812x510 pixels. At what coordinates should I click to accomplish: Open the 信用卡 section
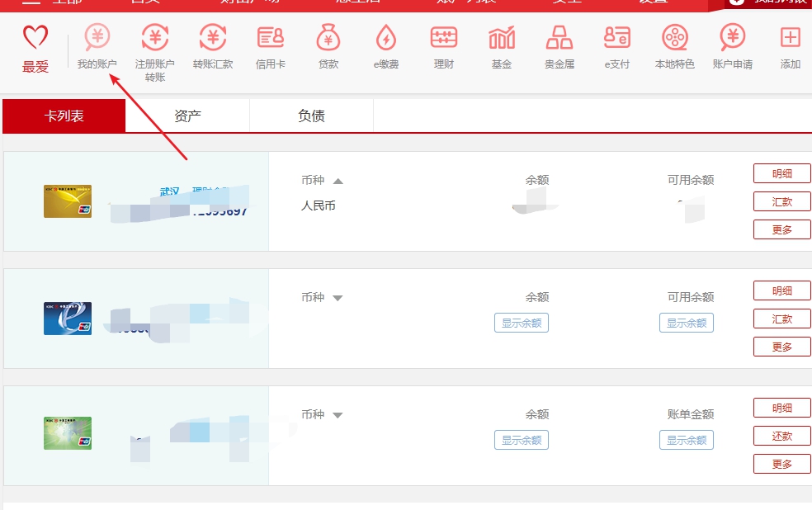[x=271, y=46]
